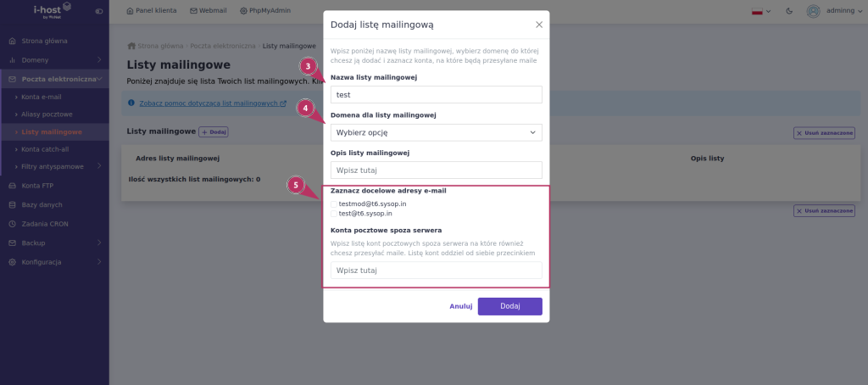This screenshot has width=868, height=385.
Task: Open the language flag dropdown
Action: (x=761, y=11)
